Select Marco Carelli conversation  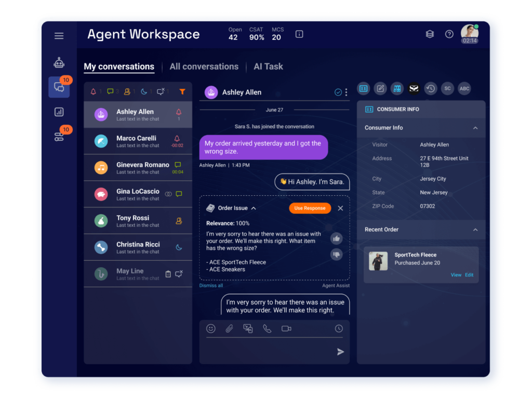click(x=138, y=141)
